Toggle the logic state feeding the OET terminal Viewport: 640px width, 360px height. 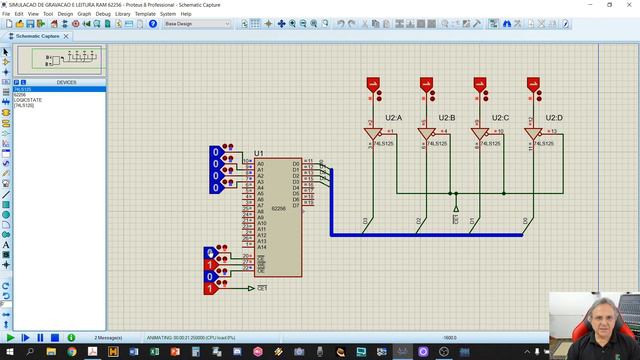210,289
